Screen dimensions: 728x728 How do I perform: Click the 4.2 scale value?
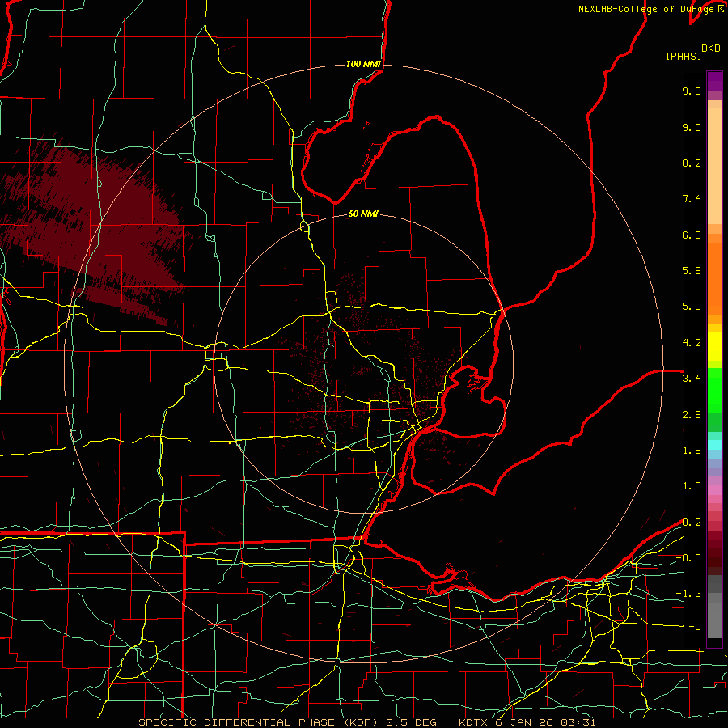coord(692,343)
